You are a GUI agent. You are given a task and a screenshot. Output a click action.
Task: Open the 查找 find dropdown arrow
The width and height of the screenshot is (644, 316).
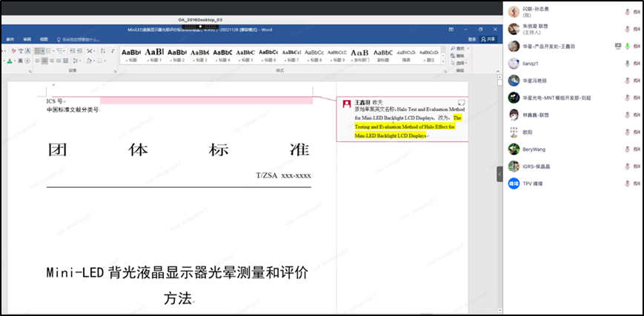pyautogui.click(x=468, y=48)
